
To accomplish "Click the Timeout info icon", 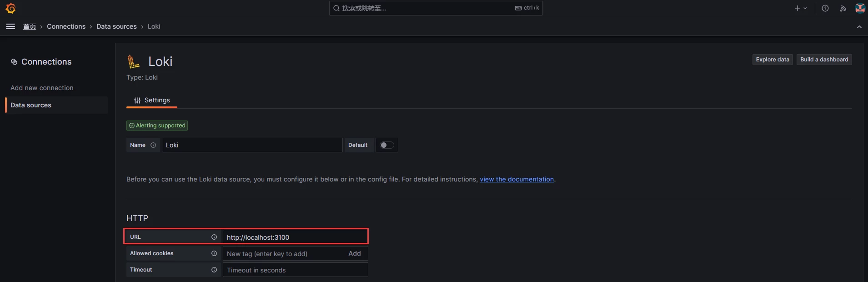I will click(x=214, y=270).
